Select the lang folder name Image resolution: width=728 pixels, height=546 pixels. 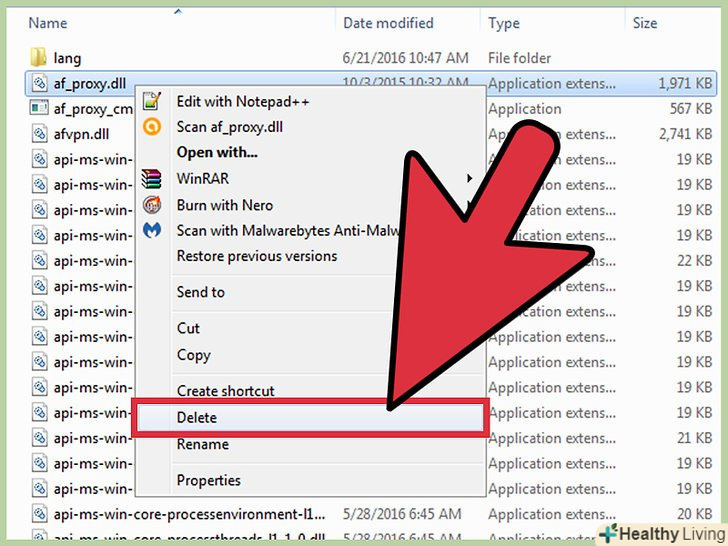[67, 58]
